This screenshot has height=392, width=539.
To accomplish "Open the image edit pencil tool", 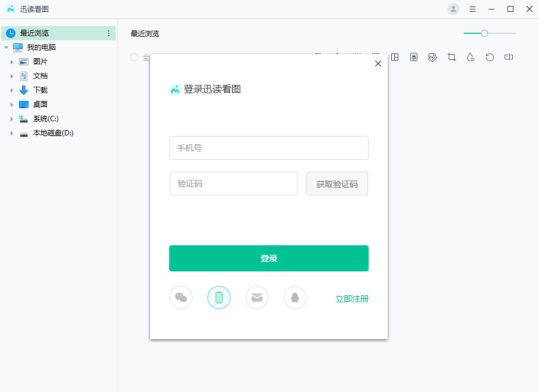I will coord(432,57).
